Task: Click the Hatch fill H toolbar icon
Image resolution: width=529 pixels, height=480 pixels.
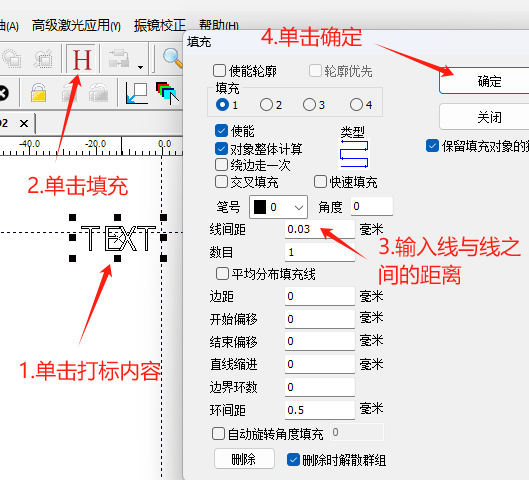Action: [82, 59]
